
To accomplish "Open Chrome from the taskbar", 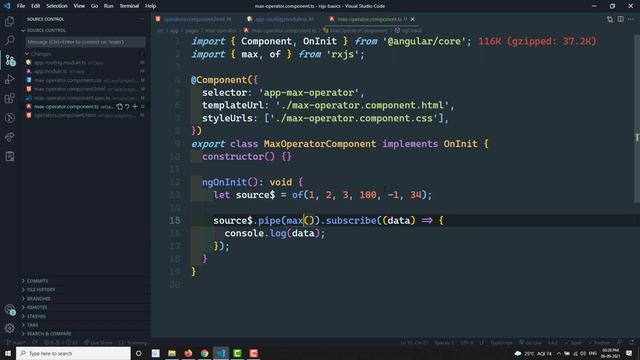I will 204,353.
